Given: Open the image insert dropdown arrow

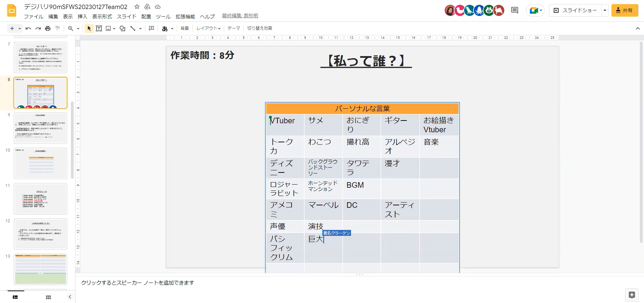Looking at the screenshot, I should (x=114, y=28).
